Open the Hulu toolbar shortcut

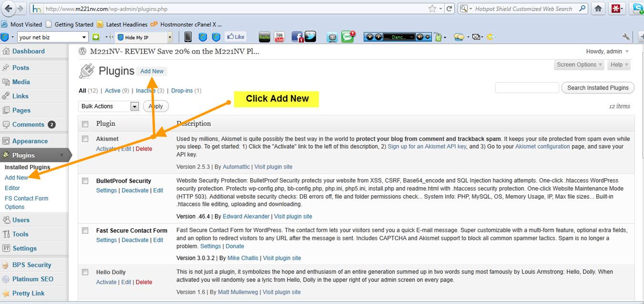click(x=265, y=37)
